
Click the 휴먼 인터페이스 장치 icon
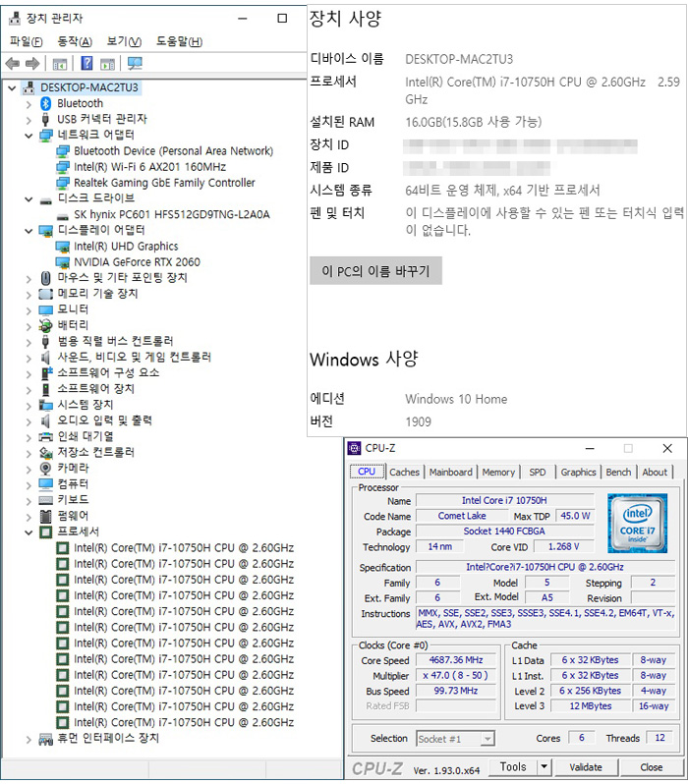point(45,739)
